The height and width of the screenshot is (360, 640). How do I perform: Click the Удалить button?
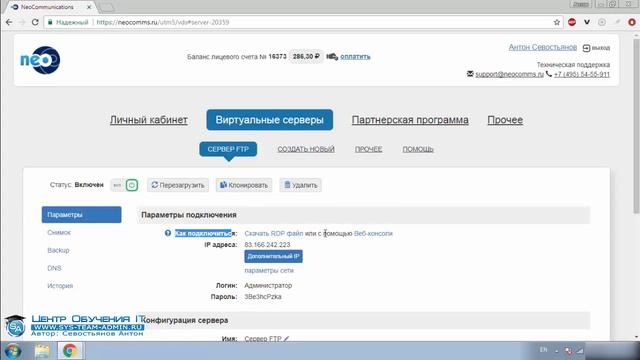coord(300,185)
